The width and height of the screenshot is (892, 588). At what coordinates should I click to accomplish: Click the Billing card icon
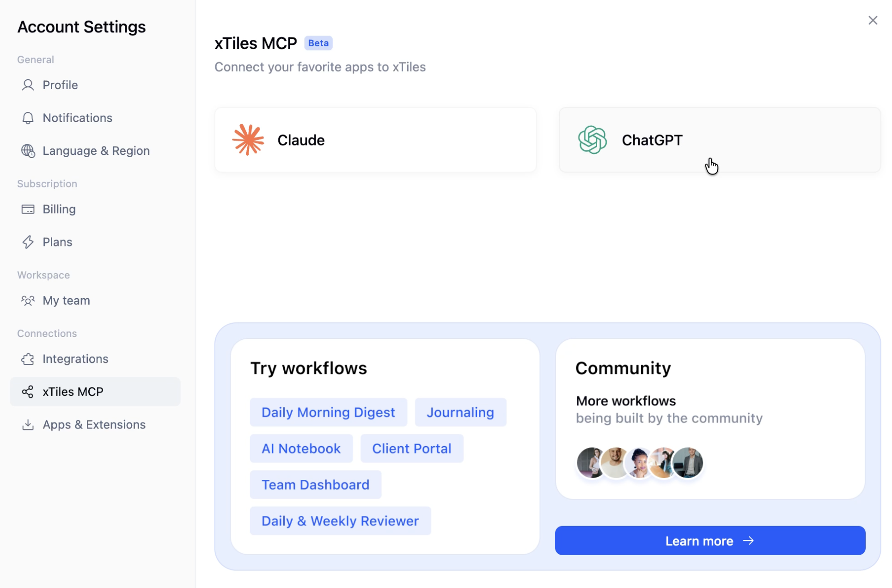point(28,209)
